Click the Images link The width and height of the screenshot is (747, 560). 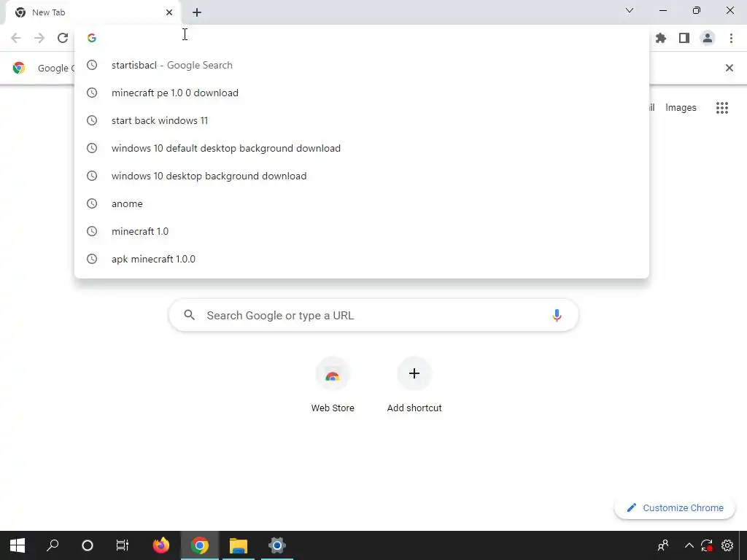(x=681, y=108)
